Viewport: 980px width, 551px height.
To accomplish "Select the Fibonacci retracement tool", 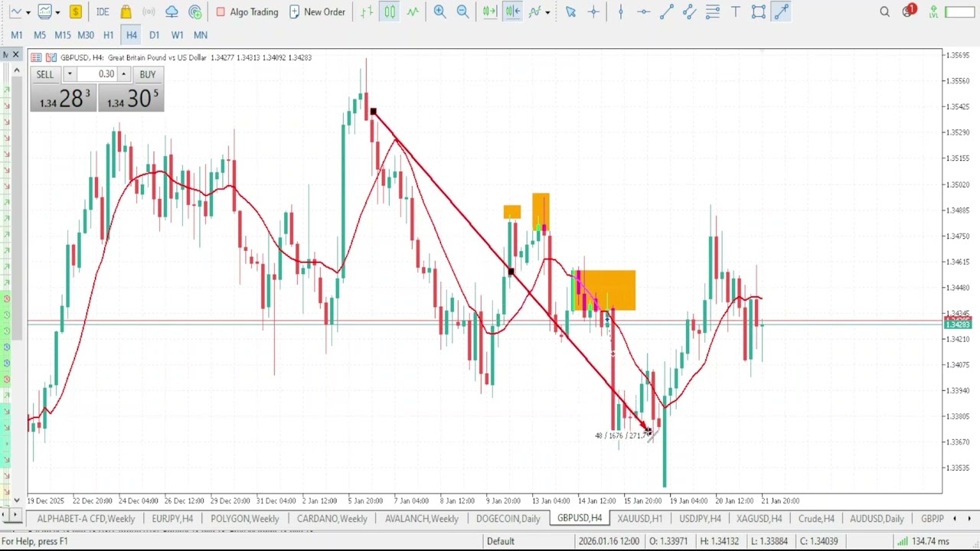I will pyautogui.click(x=712, y=11).
